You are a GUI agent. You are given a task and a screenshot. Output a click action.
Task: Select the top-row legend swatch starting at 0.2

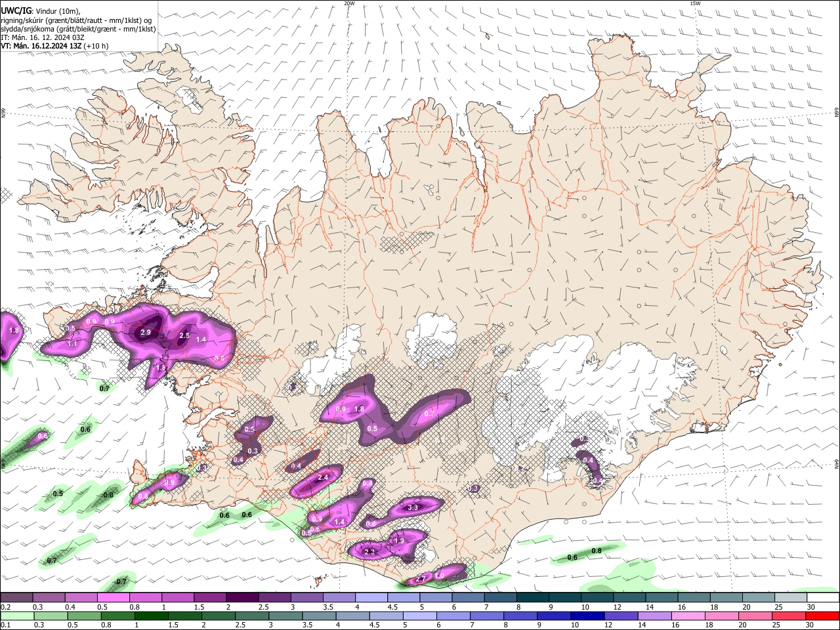point(16,597)
